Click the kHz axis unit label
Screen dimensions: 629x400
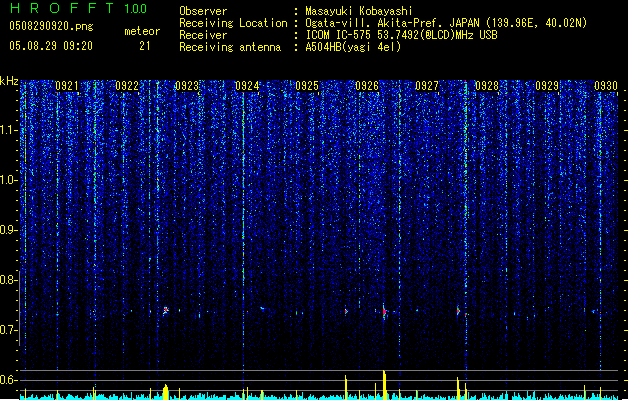[x=9, y=81]
